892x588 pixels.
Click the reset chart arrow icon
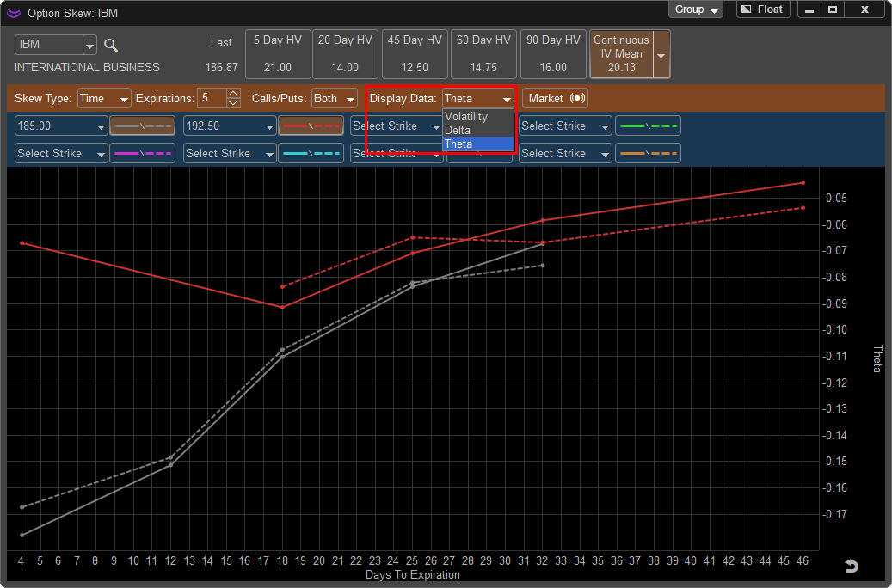tap(851, 566)
